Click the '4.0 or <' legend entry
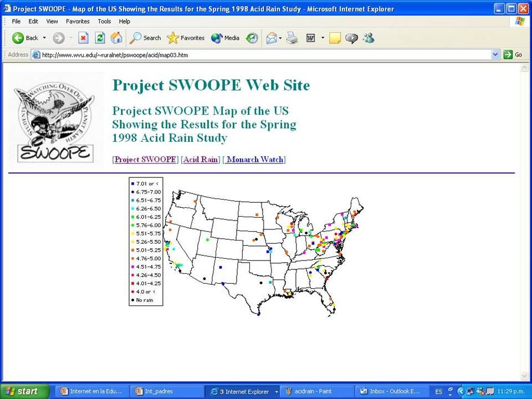The width and height of the screenshot is (532, 399). tap(144, 292)
